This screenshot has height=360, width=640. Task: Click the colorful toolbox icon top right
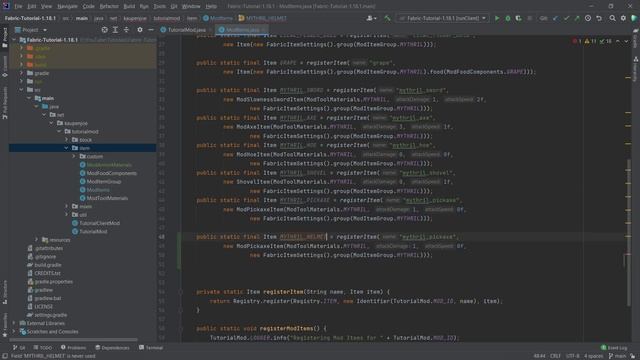point(634,18)
